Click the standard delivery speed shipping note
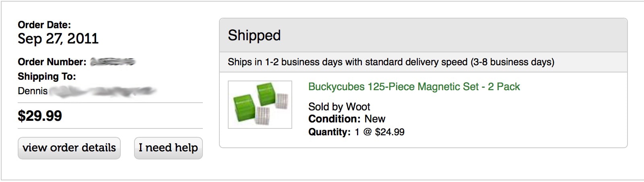The width and height of the screenshot is (644, 182). pyautogui.click(x=390, y=62)
